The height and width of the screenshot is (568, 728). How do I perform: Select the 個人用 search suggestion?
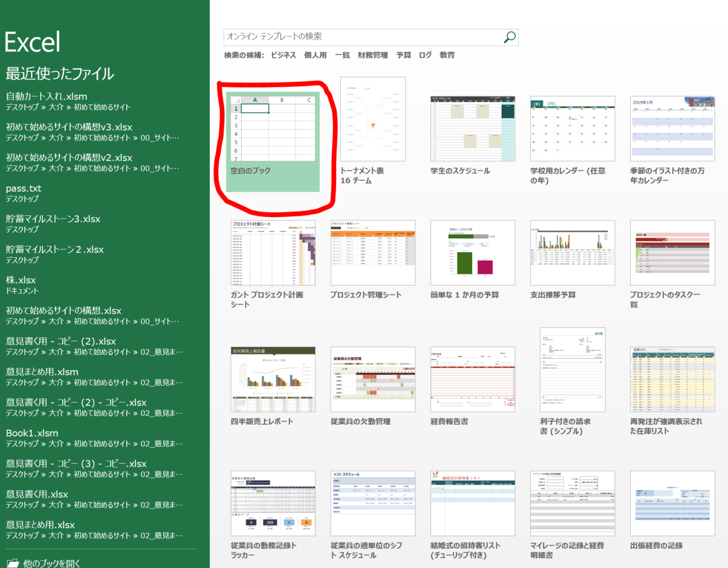click(x=315, y=55)
